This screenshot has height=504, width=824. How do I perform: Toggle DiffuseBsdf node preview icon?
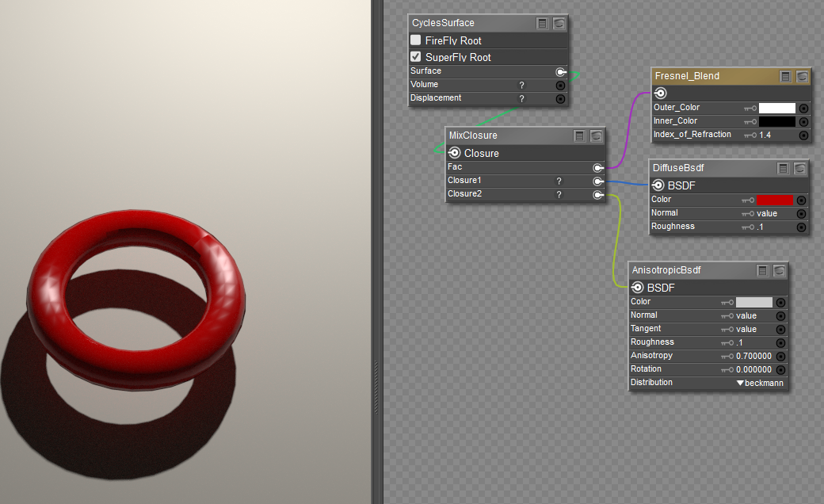pos(800,168)
